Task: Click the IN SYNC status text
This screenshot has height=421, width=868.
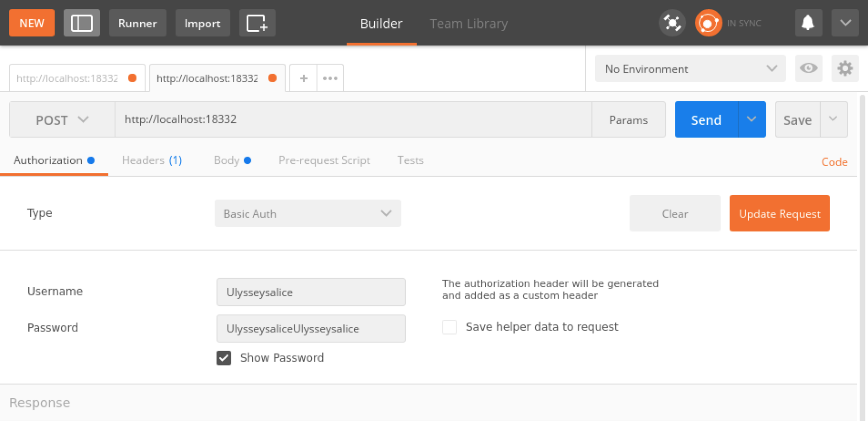Action: pyautogui.click(x=744, y=23)
